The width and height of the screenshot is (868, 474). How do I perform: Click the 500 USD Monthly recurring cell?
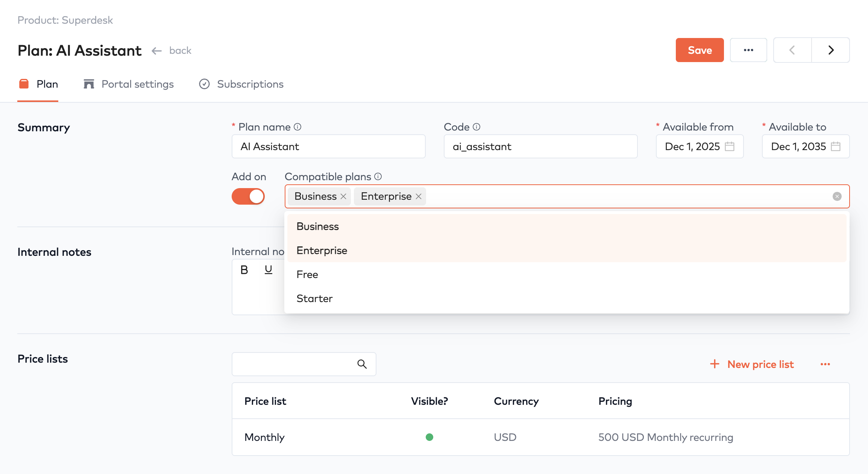click(x=666, y=437)
